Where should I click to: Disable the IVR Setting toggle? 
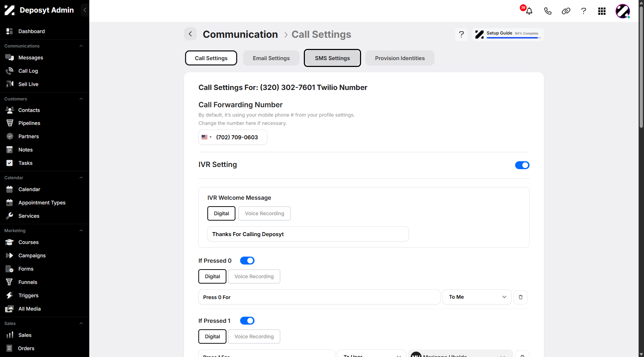pyautogui.click(x=522, y=165)
